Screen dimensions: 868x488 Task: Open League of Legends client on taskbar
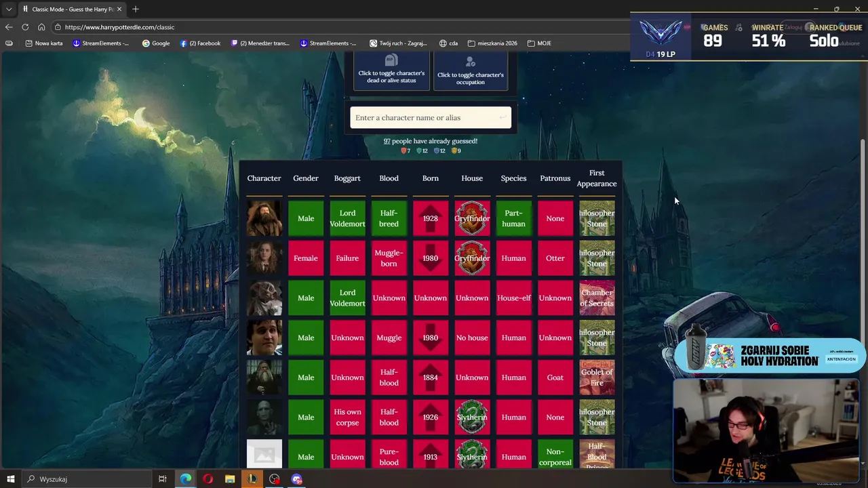(x=252, y=479)
